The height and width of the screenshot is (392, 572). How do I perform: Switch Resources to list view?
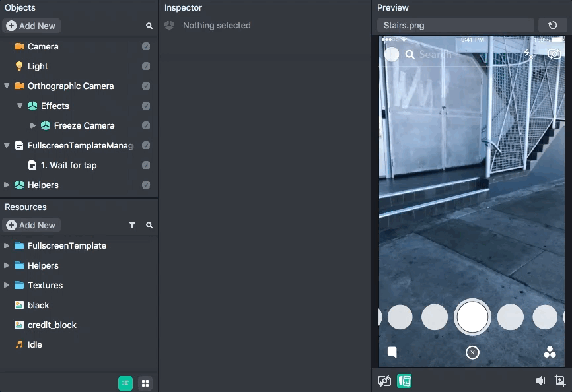[x=125, y=383]
